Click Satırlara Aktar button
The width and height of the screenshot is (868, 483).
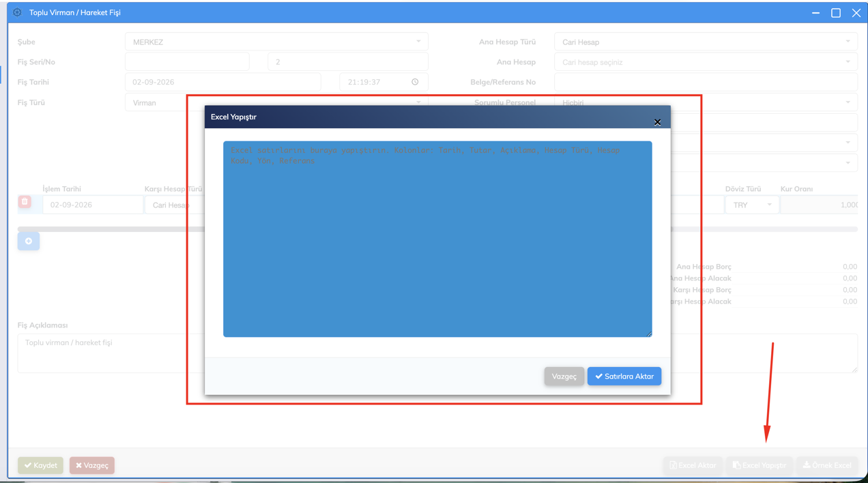pos(624,376)
